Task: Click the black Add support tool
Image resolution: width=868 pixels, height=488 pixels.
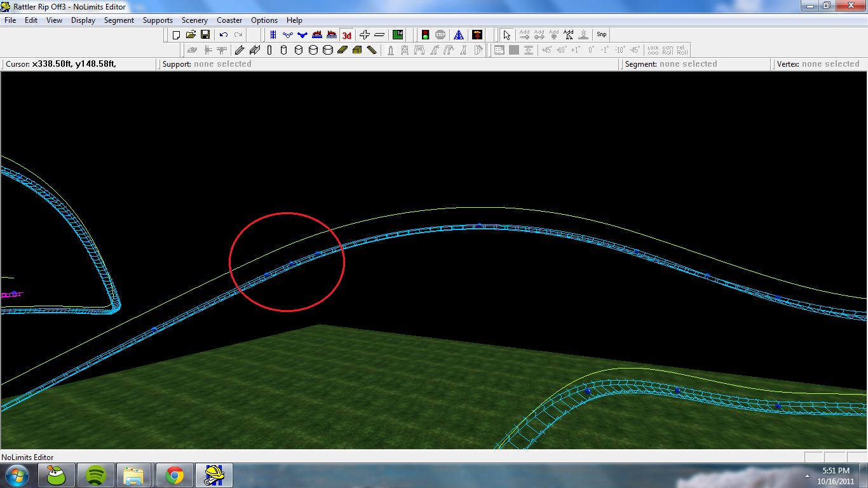Action: tap(568, 35)
